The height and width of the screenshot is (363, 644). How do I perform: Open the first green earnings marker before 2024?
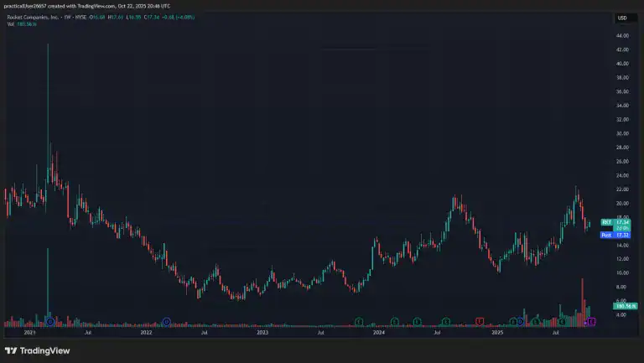point(358,322)
